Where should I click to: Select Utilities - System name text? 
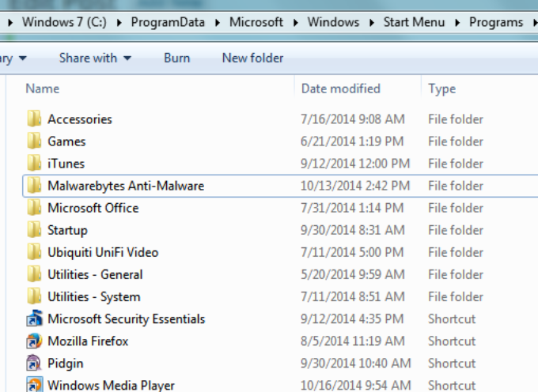tap(94, 296)
